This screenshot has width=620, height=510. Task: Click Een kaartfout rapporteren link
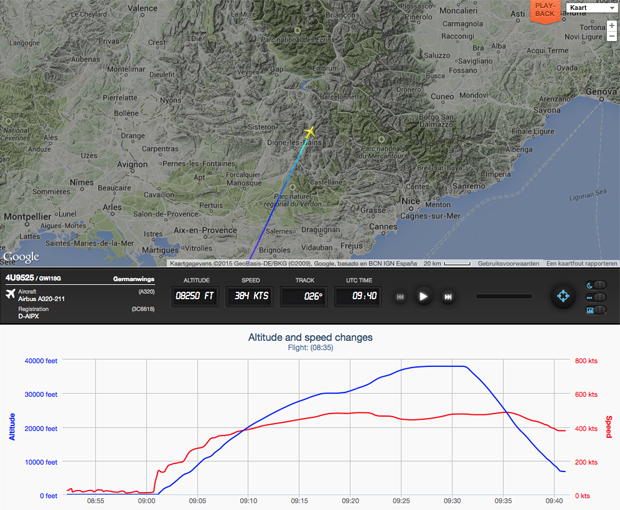point(582,263)
